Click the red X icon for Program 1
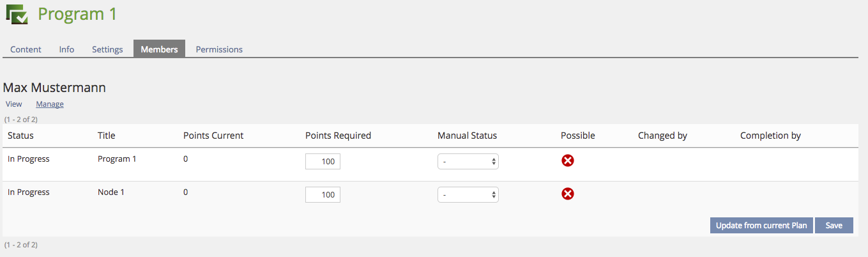The height and width of the screenshot is (257, 868). (x=567, y=160)
